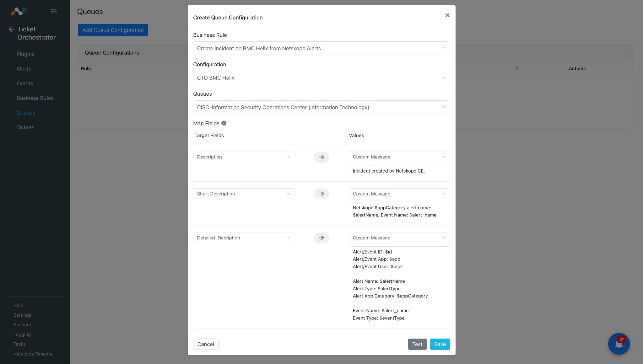Edit the Short Description custom message text
This screenshot has height=364, width=643.
pyautogui.click(x=399, y=211)
